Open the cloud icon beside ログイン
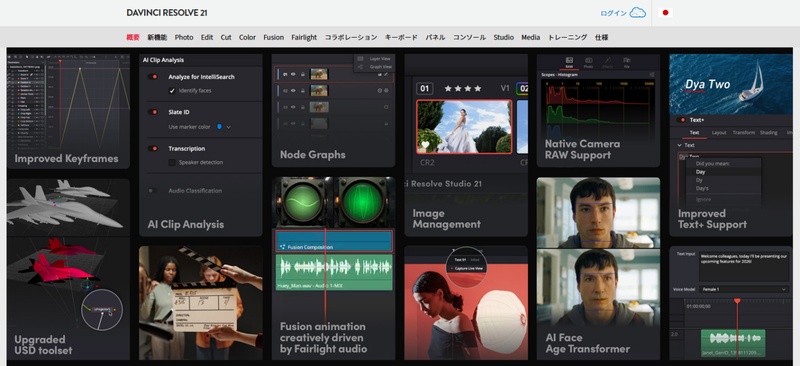800x366 pixels. [637, 13]
